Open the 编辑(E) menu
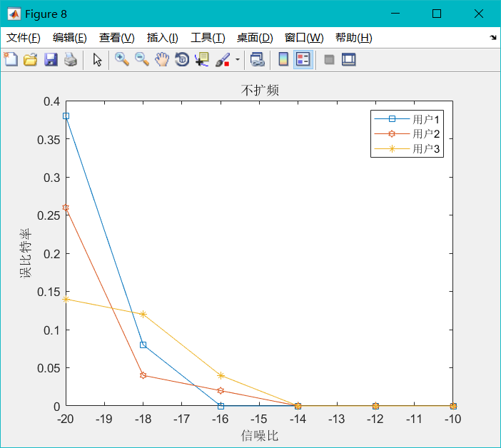 pyautogui.click(x=70, y=38)
